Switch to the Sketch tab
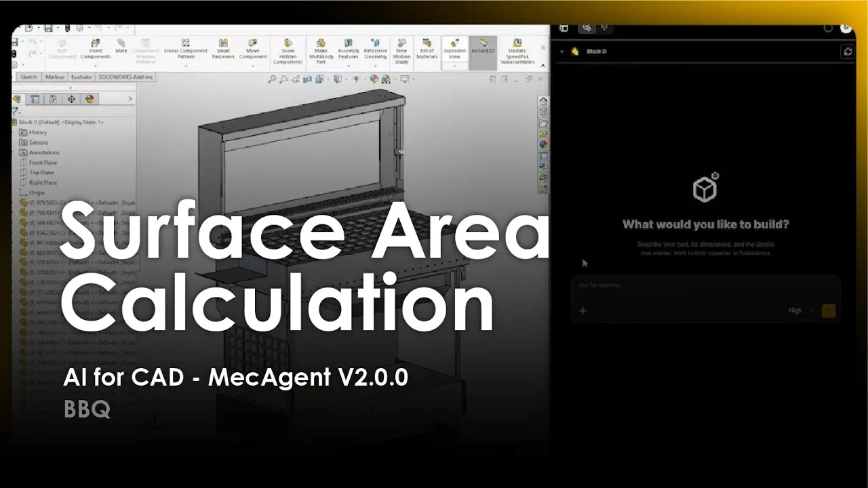The image size is (868, 488). (28, 77)
